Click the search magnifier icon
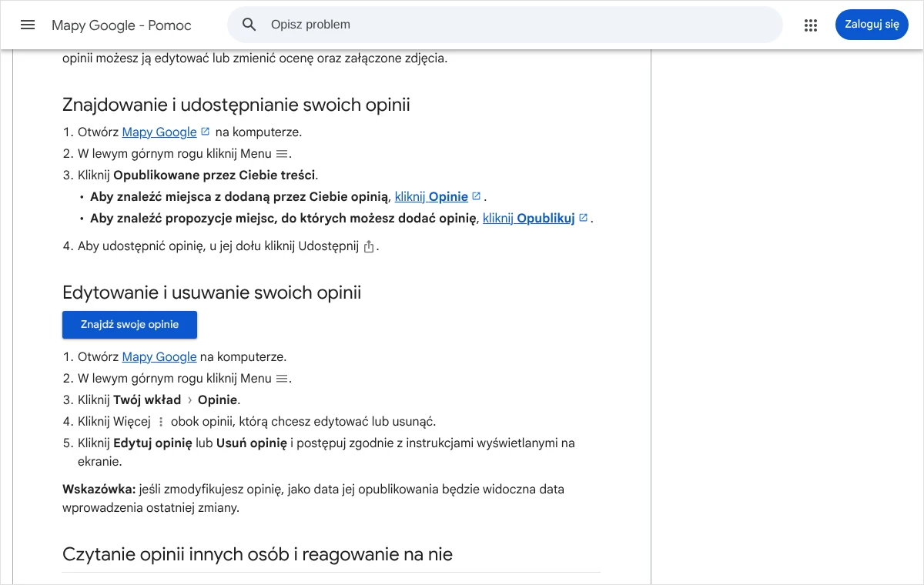 (249, 25)
